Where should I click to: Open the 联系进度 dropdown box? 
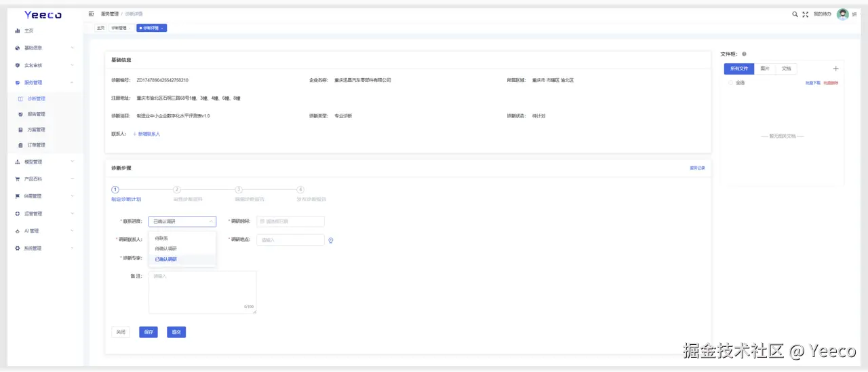tap(182, 221)
